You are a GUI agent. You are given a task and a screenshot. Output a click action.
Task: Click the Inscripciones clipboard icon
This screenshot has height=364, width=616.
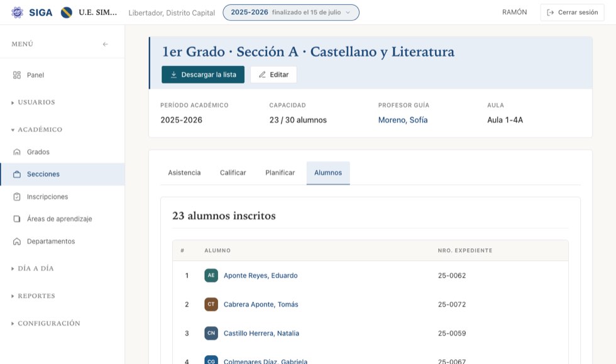tap(17, 197)
